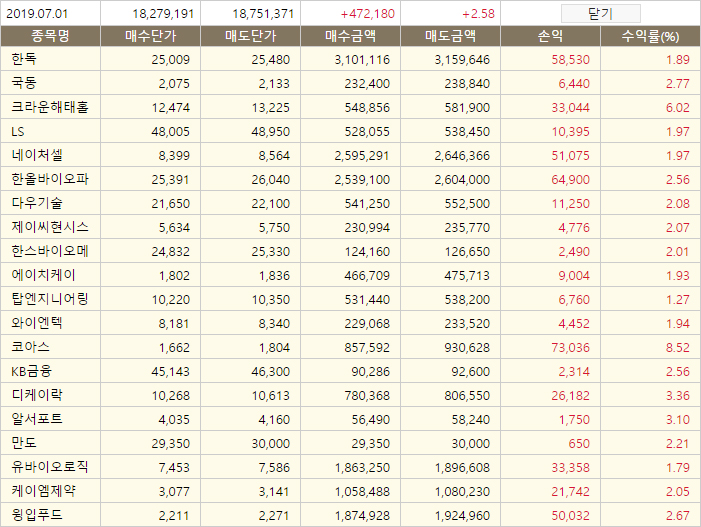Select the KB금융 stock name
Viewport: 701px width, 527px height.
[31, 371]
